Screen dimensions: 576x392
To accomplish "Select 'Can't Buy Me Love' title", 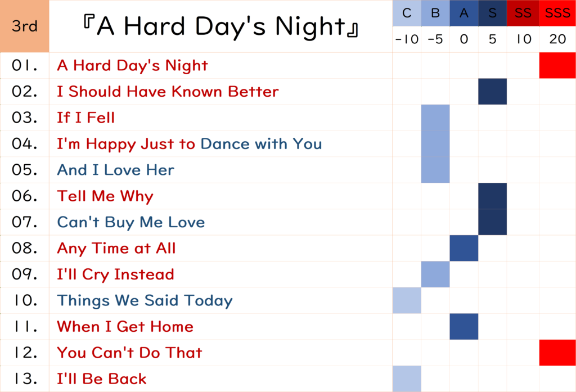I will [x=130, y=222].
